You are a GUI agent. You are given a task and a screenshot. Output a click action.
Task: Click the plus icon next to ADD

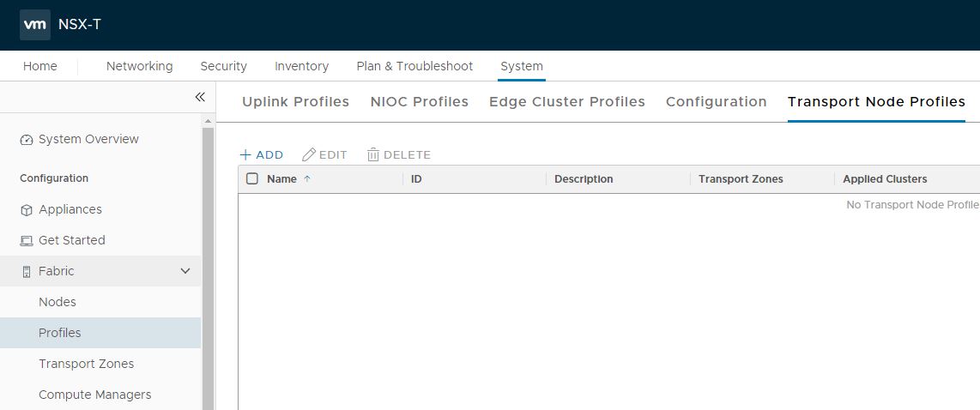pyautogui.click(x=245, y=155)
